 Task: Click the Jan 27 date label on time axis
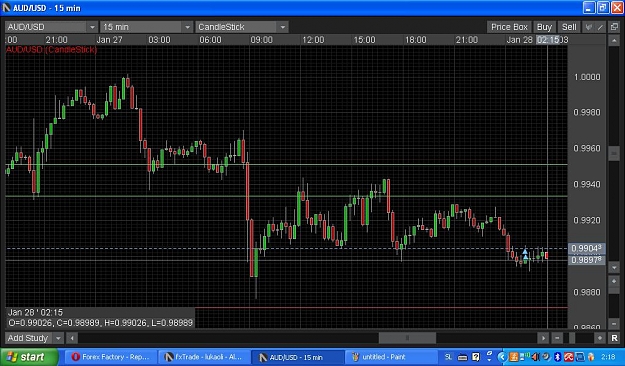109,40
